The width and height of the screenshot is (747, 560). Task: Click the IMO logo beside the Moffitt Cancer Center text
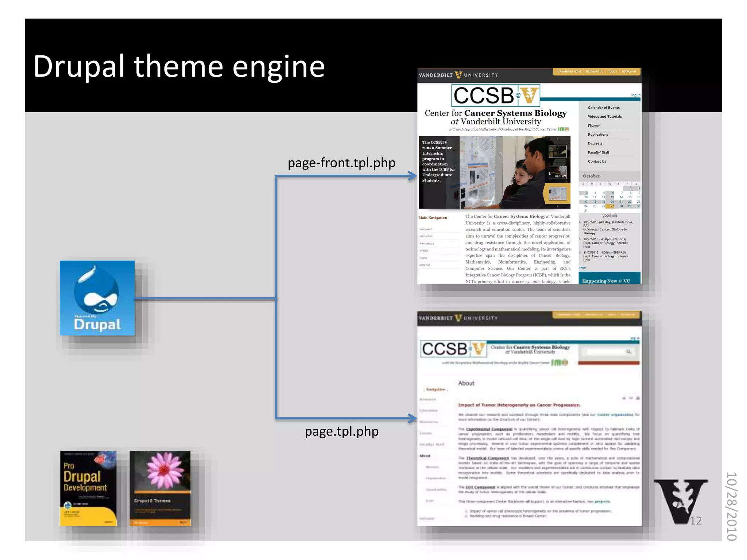(x=564, y=129)
